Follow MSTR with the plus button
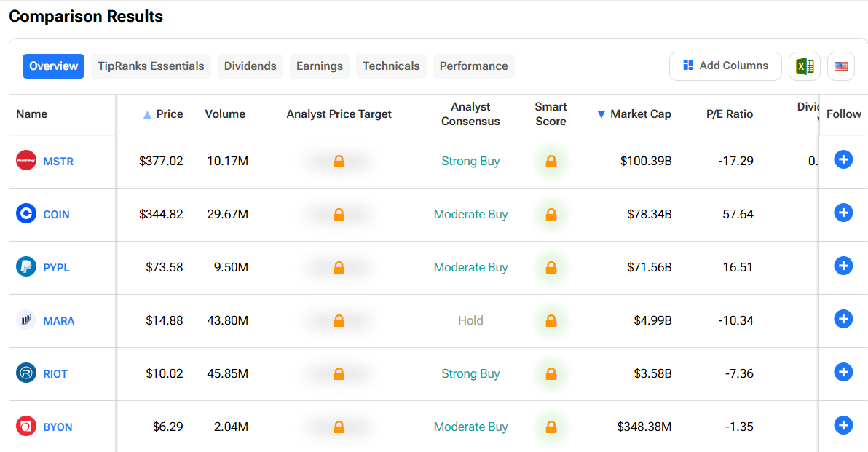The width and height of the screenshot is (868, 452). 843,160
